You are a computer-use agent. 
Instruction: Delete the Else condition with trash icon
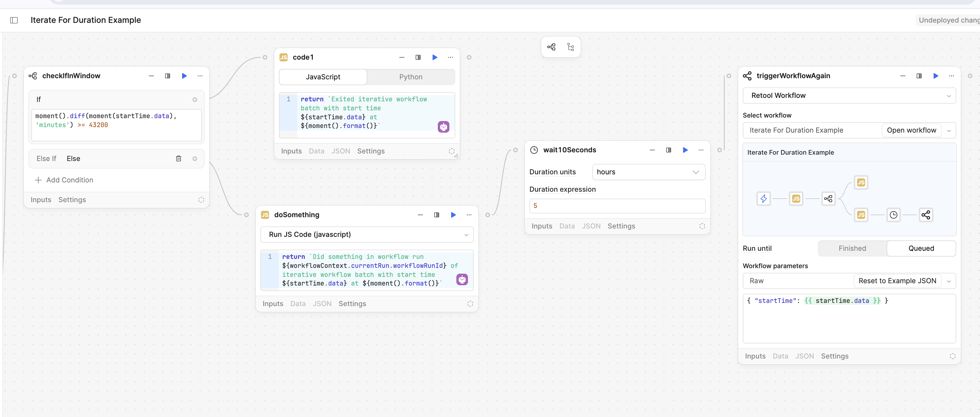point(178,158)
